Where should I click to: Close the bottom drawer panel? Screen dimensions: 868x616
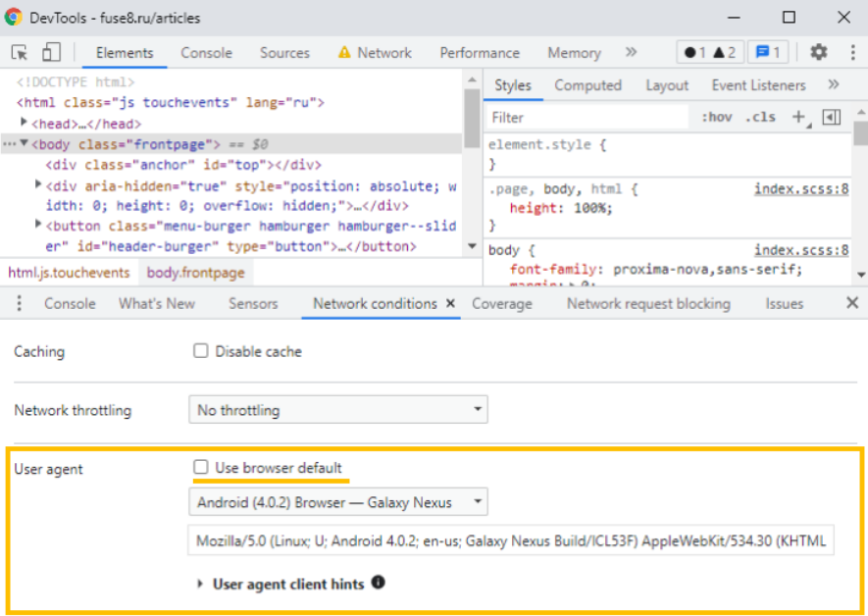coord(851,303)
